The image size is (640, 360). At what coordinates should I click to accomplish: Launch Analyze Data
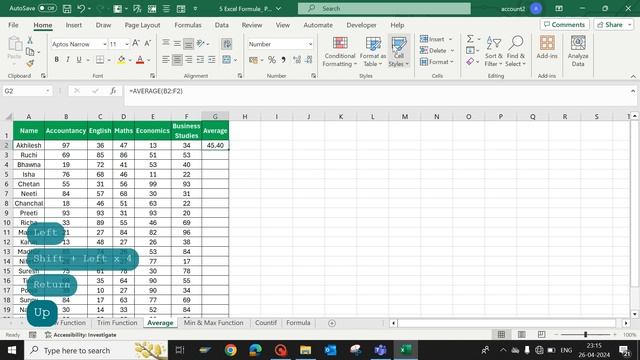tap(578, 51)
